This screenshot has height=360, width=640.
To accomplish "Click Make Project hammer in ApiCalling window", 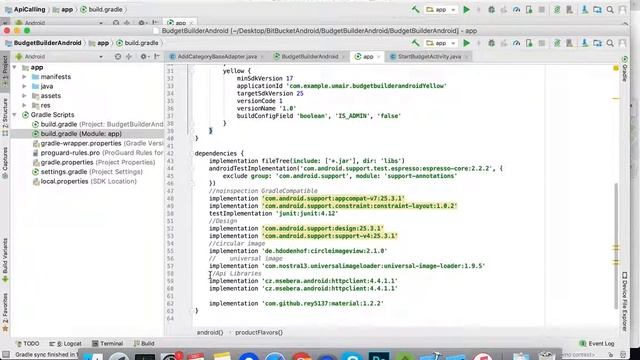I will [x=415, y=9].
